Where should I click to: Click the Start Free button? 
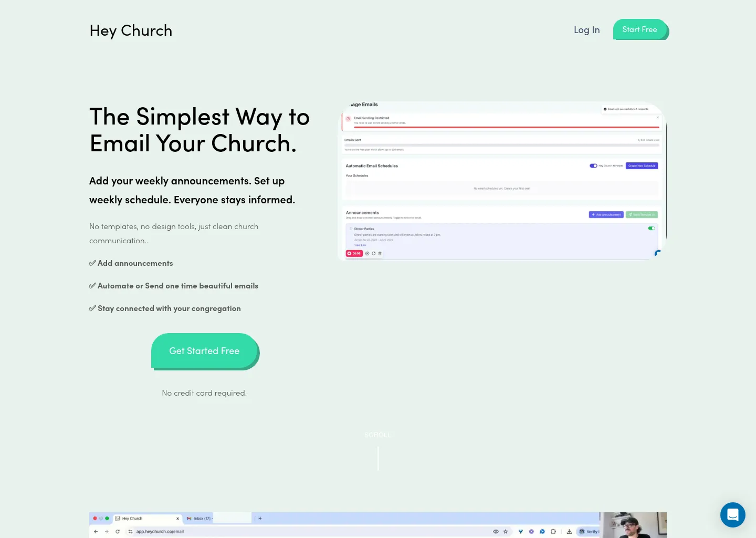(640, 29)
